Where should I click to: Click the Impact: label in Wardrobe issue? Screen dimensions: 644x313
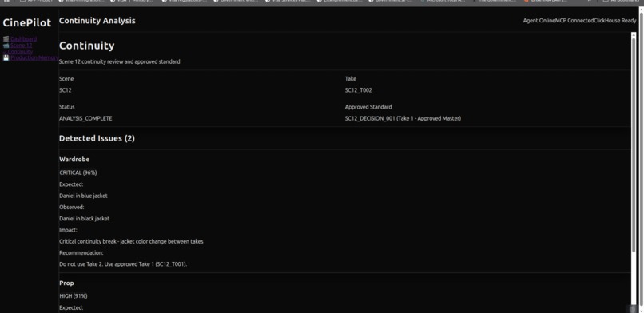pyautogui.click(x=68, y=230)
